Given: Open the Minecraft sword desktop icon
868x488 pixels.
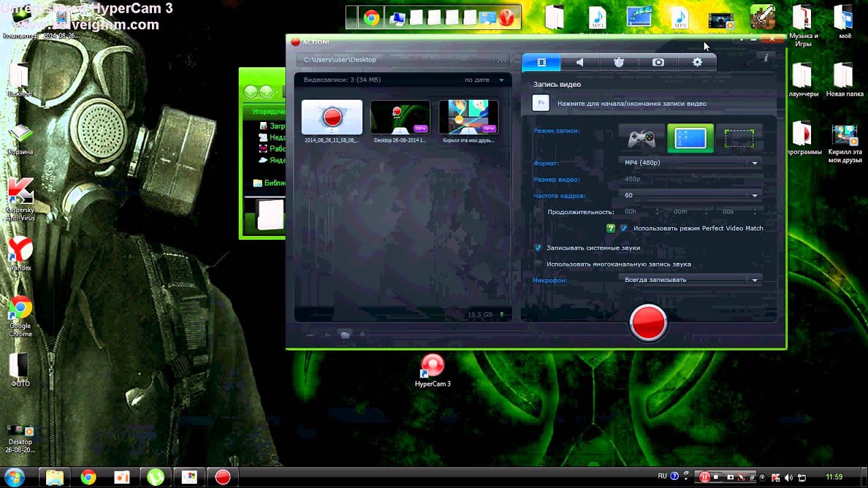Looking at the screenshot, I should tap(763, 18).
